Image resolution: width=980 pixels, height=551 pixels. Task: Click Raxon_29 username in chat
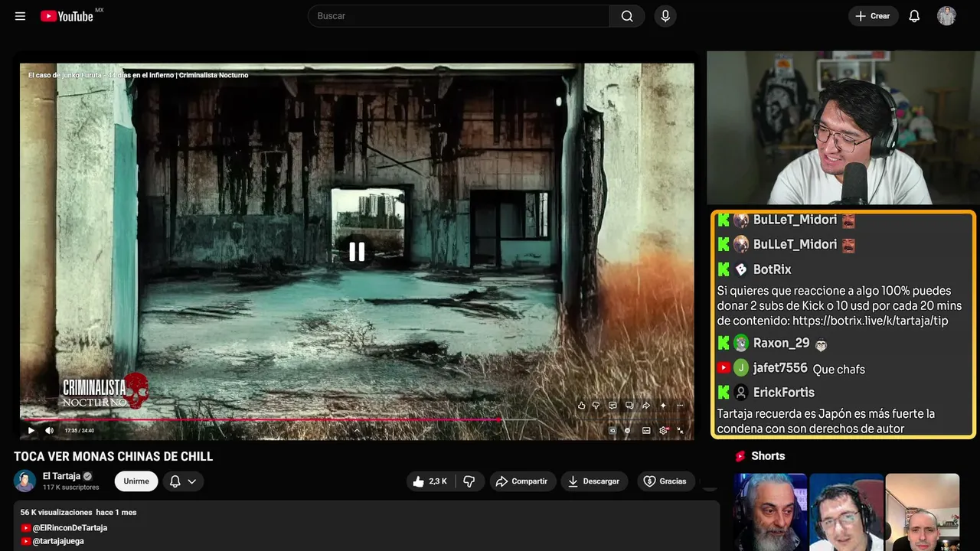781,343
